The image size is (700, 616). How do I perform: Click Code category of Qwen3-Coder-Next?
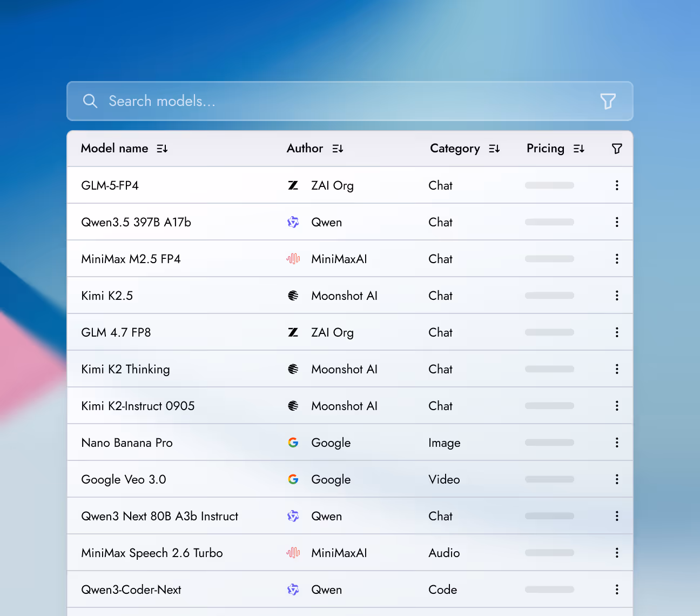pos(443,590)
